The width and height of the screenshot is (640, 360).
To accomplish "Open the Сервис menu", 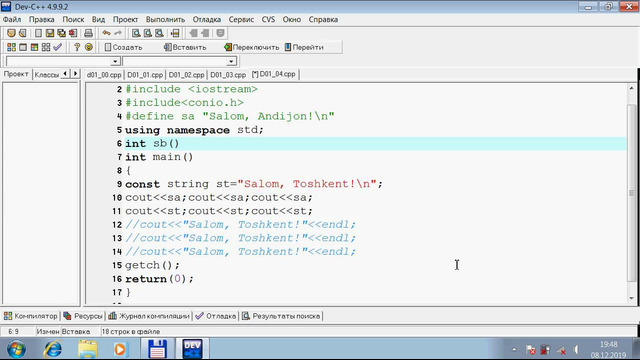I will coord(241,19).
